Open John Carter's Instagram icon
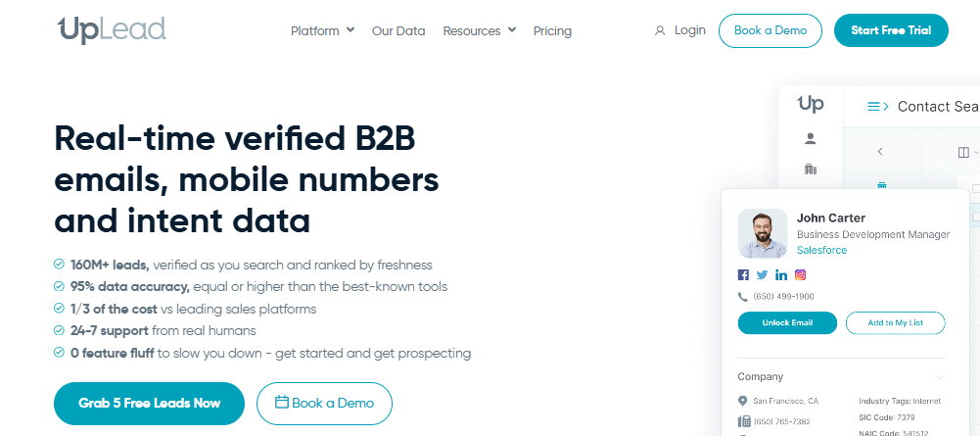The image size is (980, 436). pyautogui.click(x=800, y=274)
